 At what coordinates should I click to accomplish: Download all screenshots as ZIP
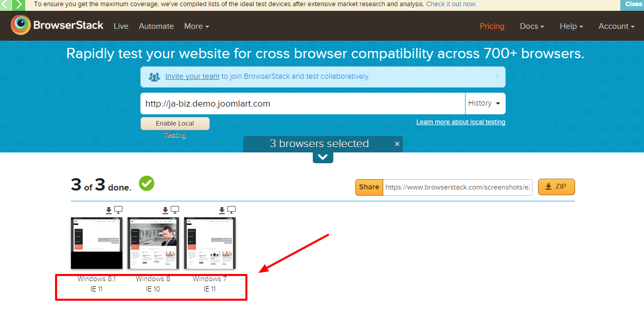tap(557, 187)
